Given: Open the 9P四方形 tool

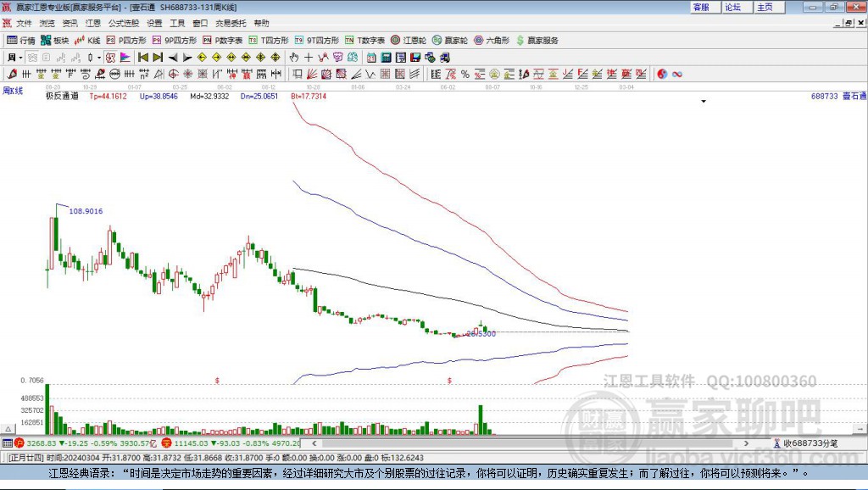Looking at the screenshot, I should [x=175, y=41].
